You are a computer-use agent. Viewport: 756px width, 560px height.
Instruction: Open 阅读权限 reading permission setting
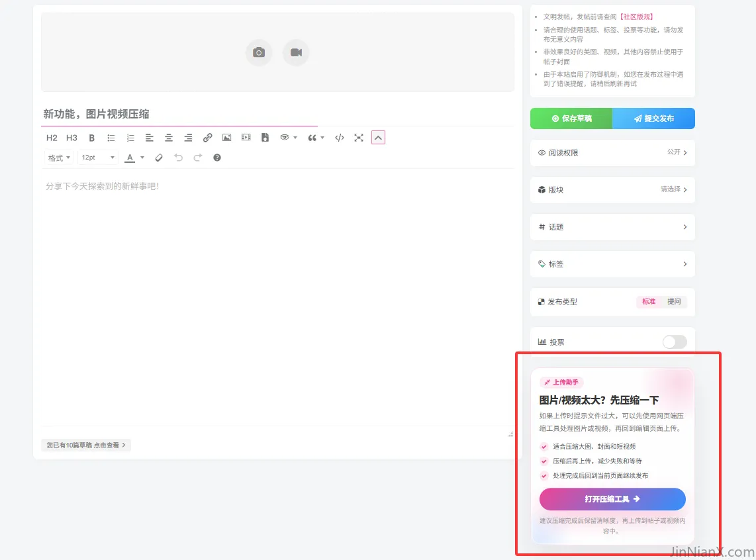coord(612,153)
